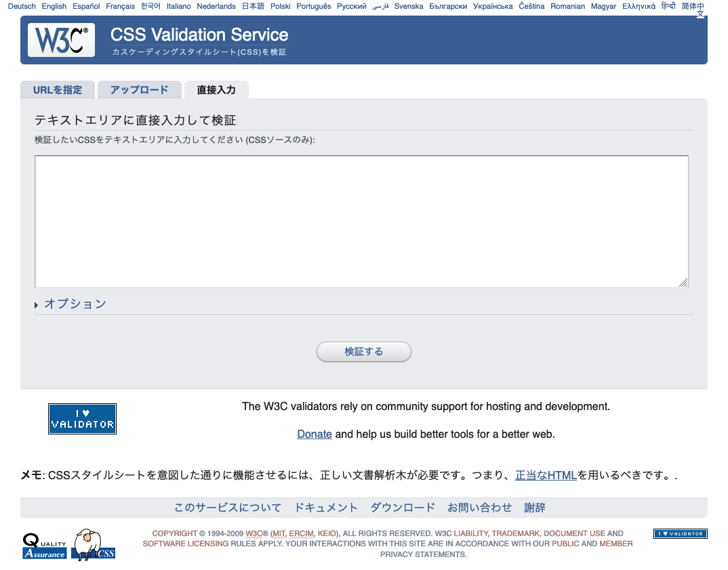Viewport: 728px width, 570px height.
Task: Open the ドキュメント footer link
Action: (327, 507)
